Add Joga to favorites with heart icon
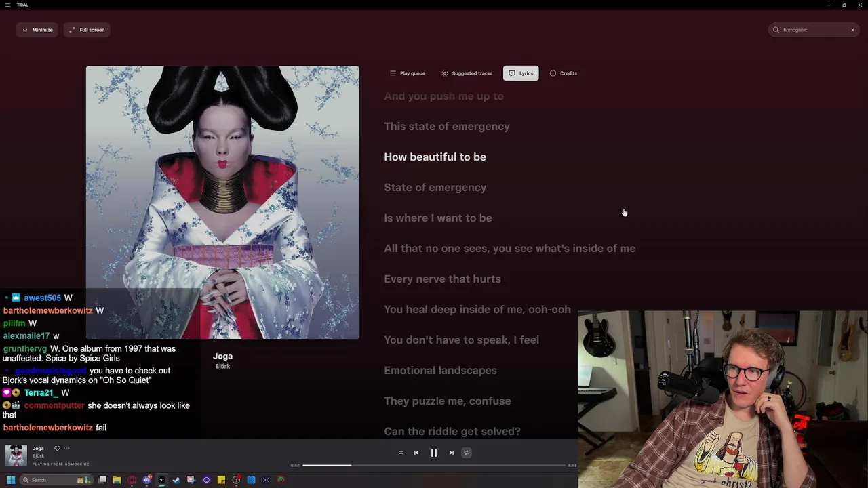Image resolution: width=868 pixels, height=488 pixels. [57, 448]
